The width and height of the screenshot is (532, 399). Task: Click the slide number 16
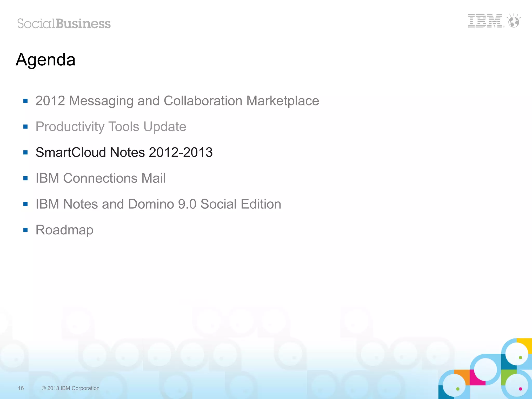coord(21,388)
